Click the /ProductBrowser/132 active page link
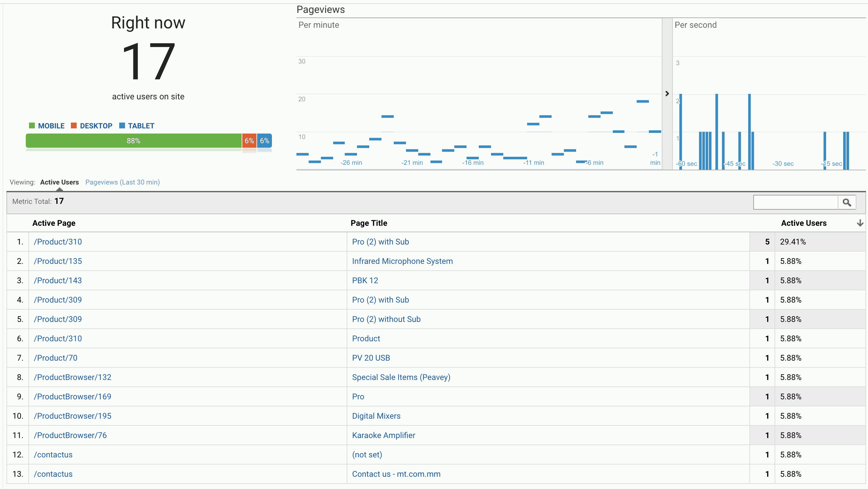The height and width of the screenshot is (489, 868). coord(73,377)
